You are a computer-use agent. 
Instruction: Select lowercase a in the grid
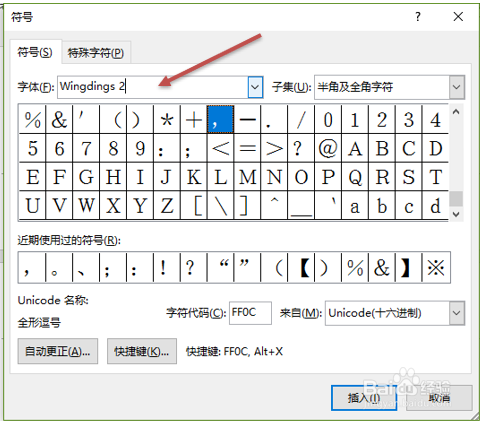coord(355,205)
